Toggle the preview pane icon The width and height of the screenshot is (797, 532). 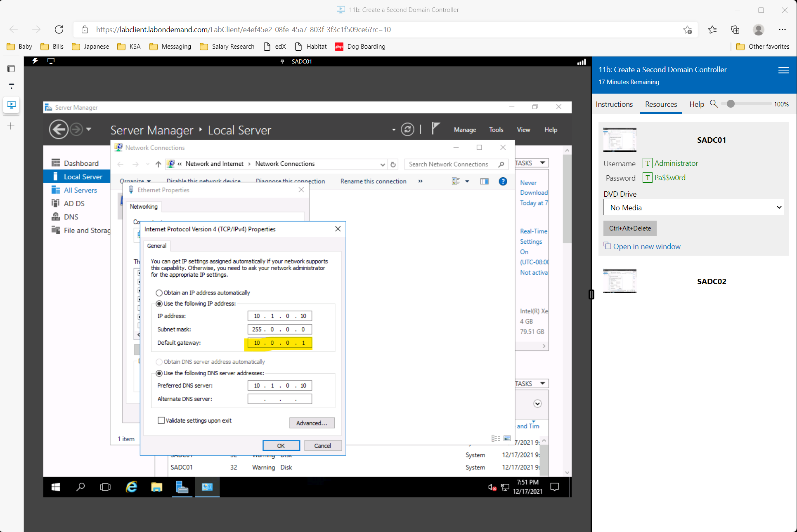[484, 181]
